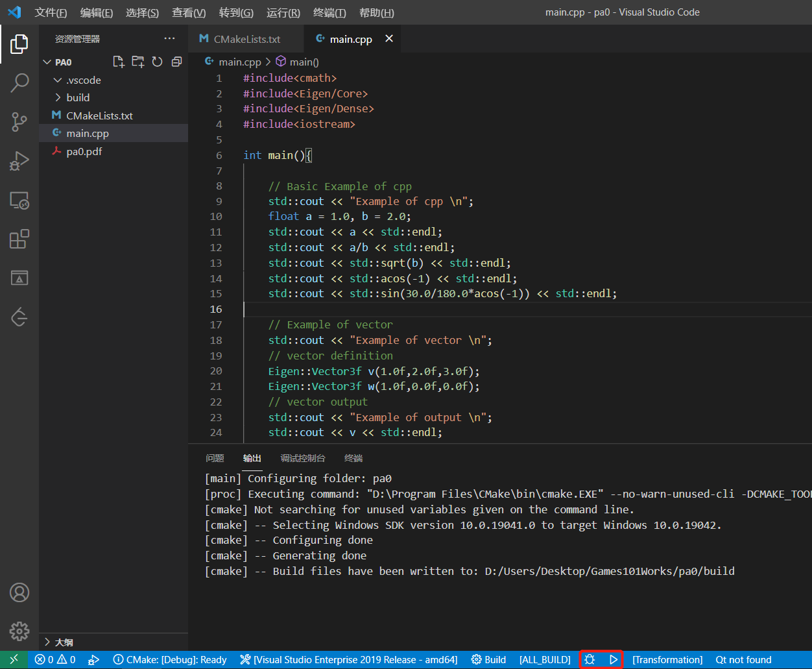This screenshot has width=812, height=669.
Task: Click the Build button in status bar
Action: [488, 660]
